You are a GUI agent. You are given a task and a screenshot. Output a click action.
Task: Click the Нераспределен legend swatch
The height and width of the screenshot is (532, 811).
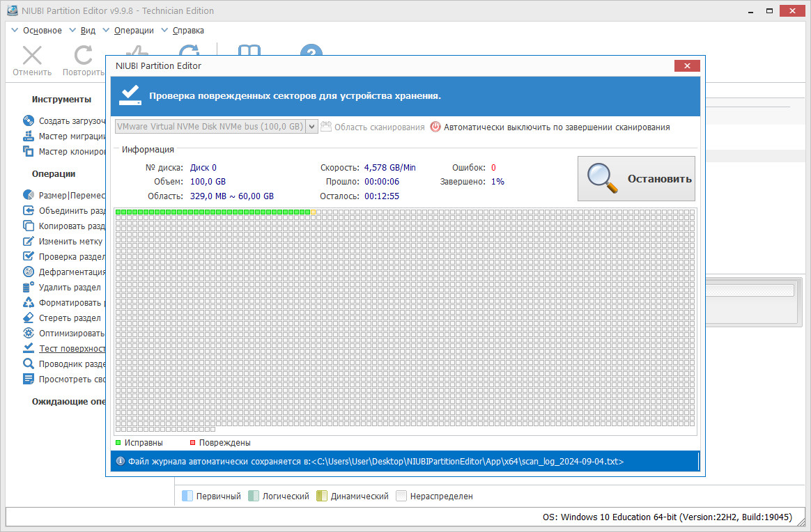[x=401, y=496]
